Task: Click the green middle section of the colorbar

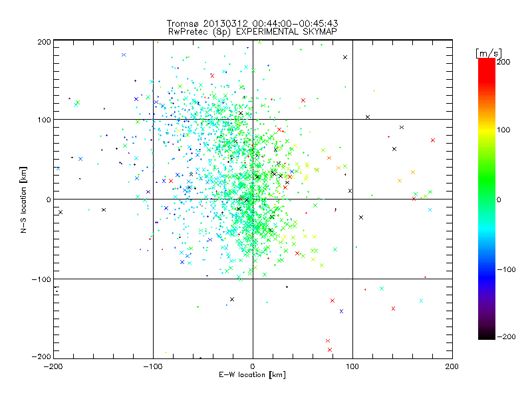Action: (x=487, y=185)
